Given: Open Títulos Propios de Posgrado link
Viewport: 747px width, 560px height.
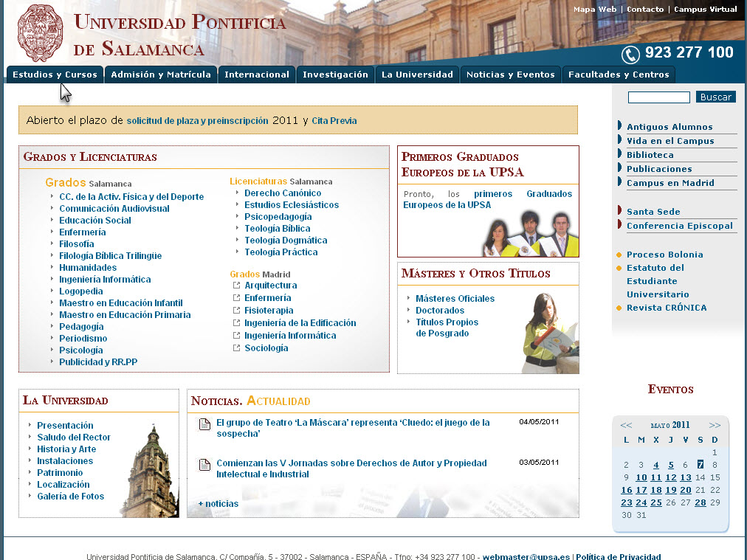Looking at the screenshot, I should [447, 328].
